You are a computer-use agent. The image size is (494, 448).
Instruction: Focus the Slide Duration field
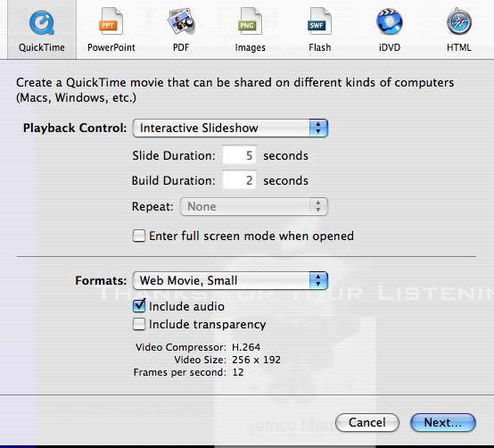pyautogui.click(x=240, y=154)
